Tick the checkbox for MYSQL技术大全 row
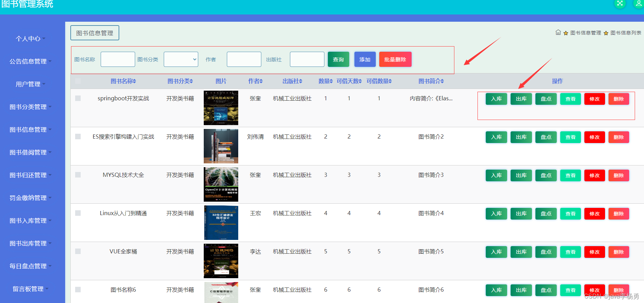Image resolution: width=644 pixels, height=303 pixels. point(78,175)
